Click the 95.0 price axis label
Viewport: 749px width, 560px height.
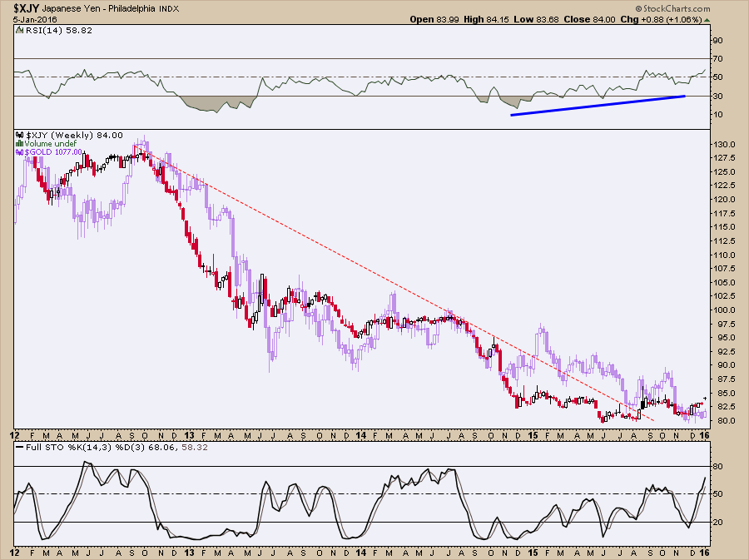click(x=725, y=338)
